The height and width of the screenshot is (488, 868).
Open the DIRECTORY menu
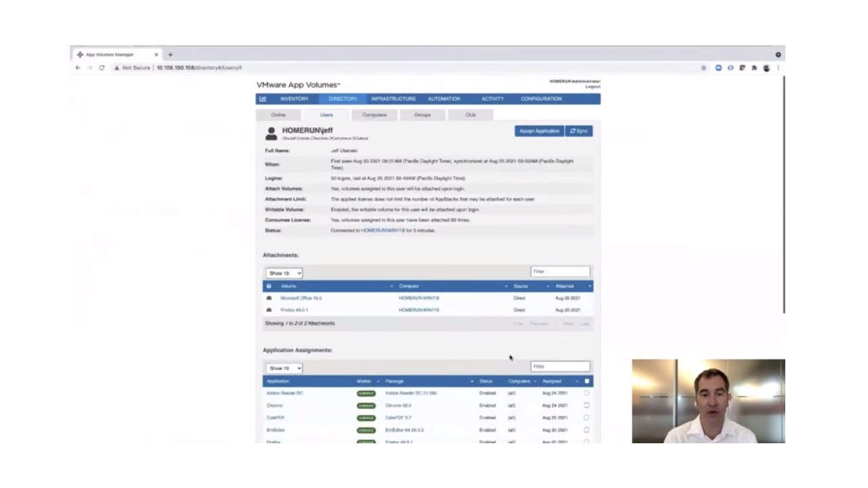pos(342,99)
